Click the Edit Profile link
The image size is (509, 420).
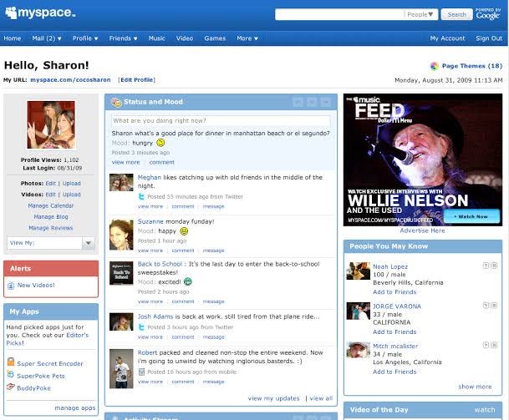click(x=137, y=80)
